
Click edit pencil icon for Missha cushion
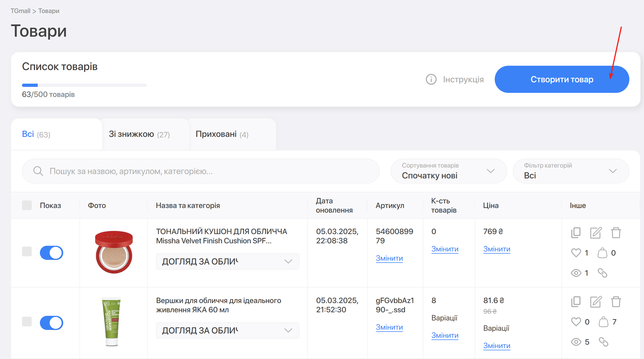596,233
